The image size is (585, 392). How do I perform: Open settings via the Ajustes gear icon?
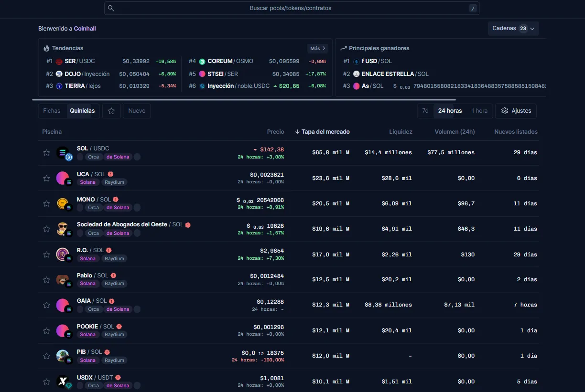pos(504,111)
